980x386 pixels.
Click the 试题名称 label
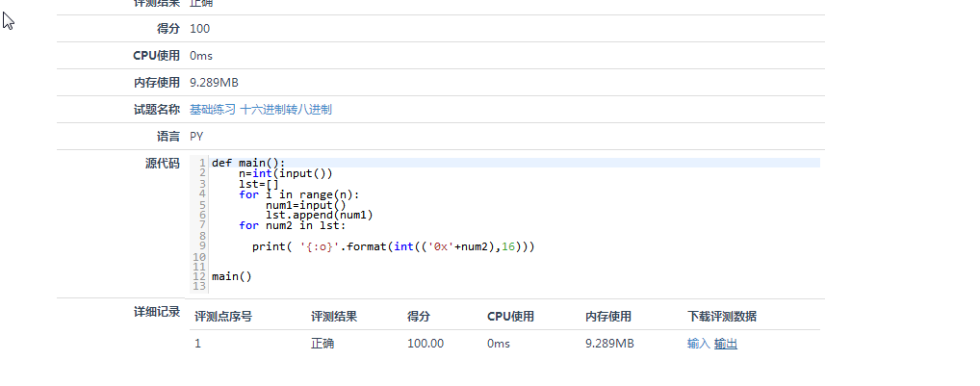coord(157,110)
